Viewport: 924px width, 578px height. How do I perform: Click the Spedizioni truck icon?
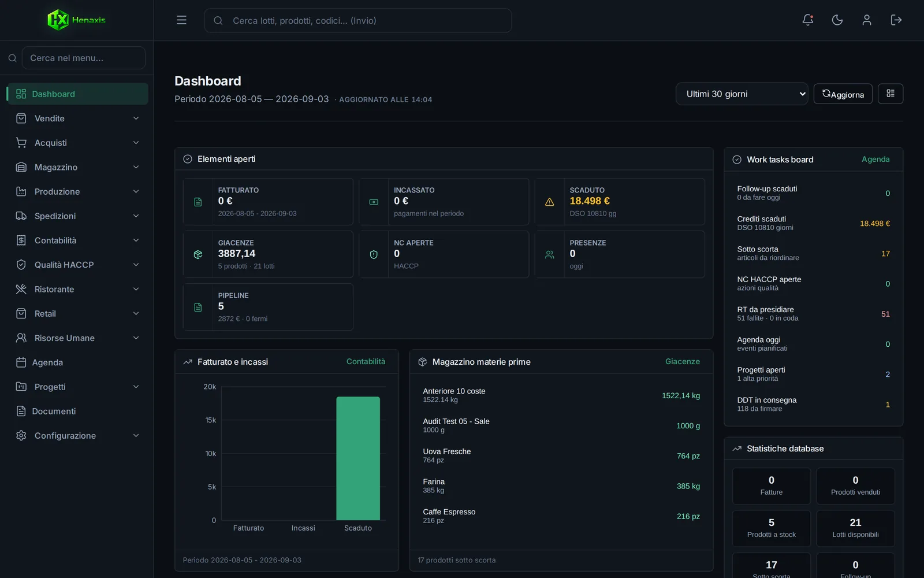tap(21, 216)
